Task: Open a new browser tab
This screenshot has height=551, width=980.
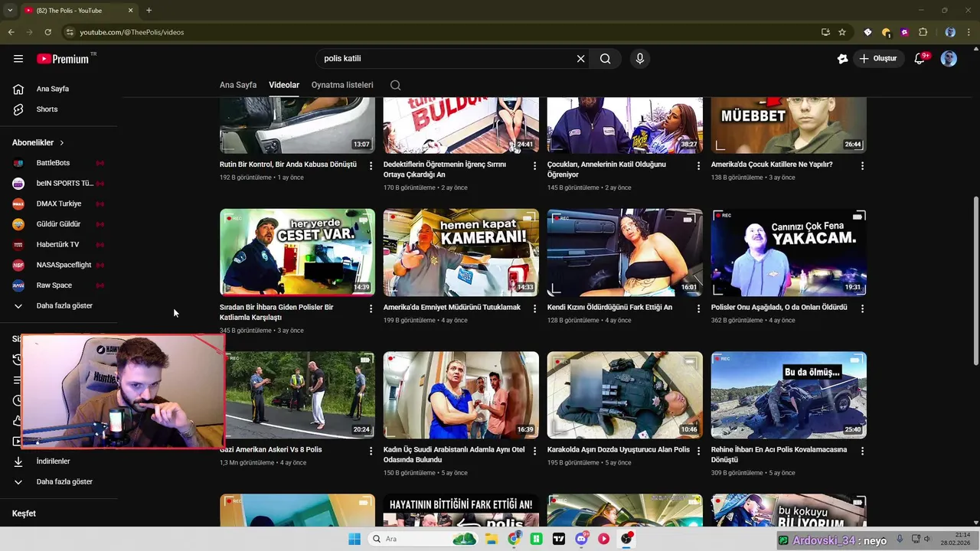Action: coord(149,10)
